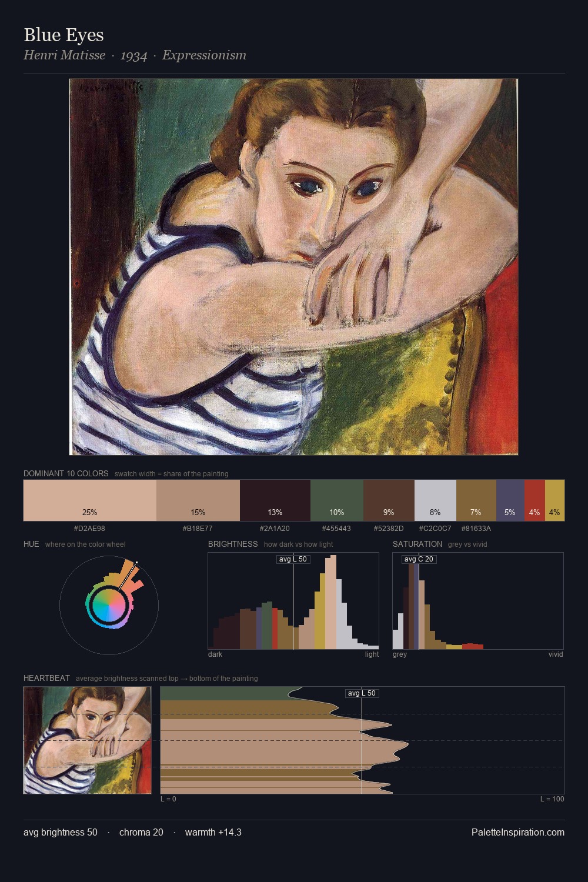The image size is (588, 882).
Task: Click the 'Henri Matisse' artist name
Action: [65, 55]
